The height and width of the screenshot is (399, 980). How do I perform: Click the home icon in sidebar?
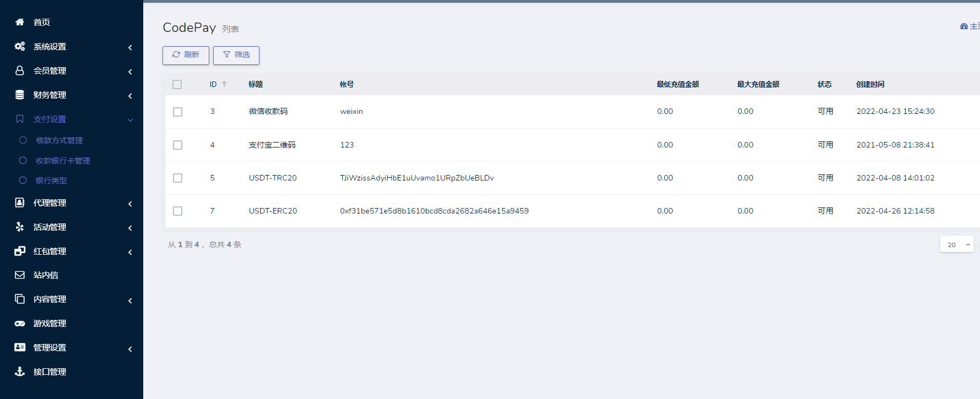(x=20, y=22)
